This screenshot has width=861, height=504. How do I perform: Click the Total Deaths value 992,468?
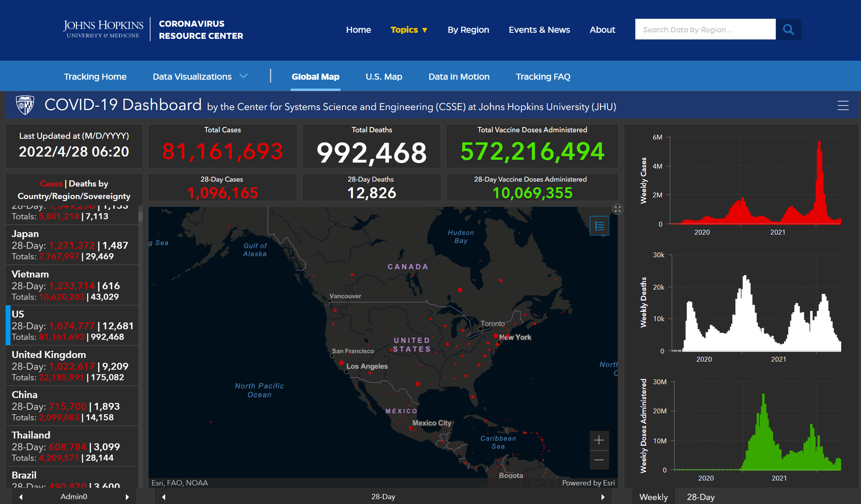[x=372, y=152]
